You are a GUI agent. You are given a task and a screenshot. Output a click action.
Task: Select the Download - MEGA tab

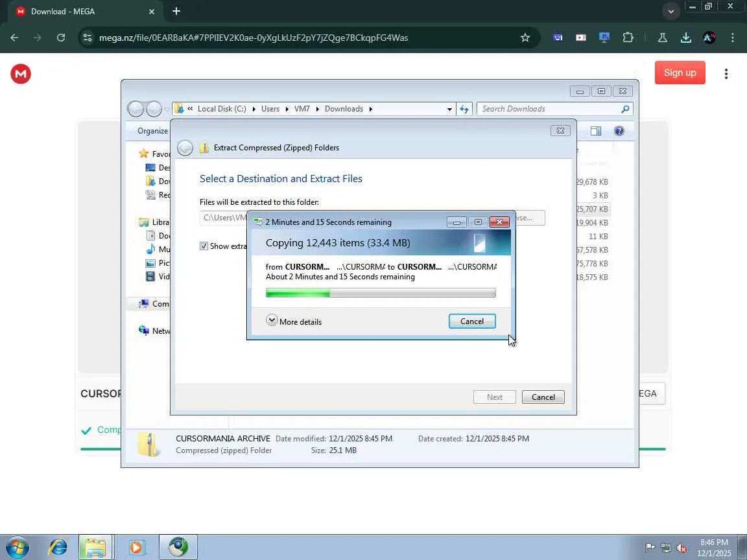pos(85,12)
